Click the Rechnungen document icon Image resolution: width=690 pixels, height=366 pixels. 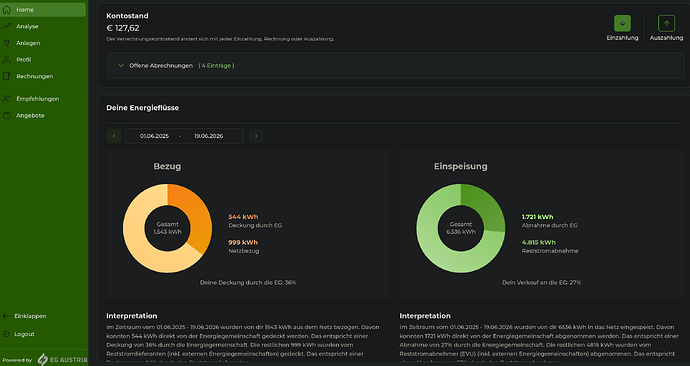(x=7, y=77)
